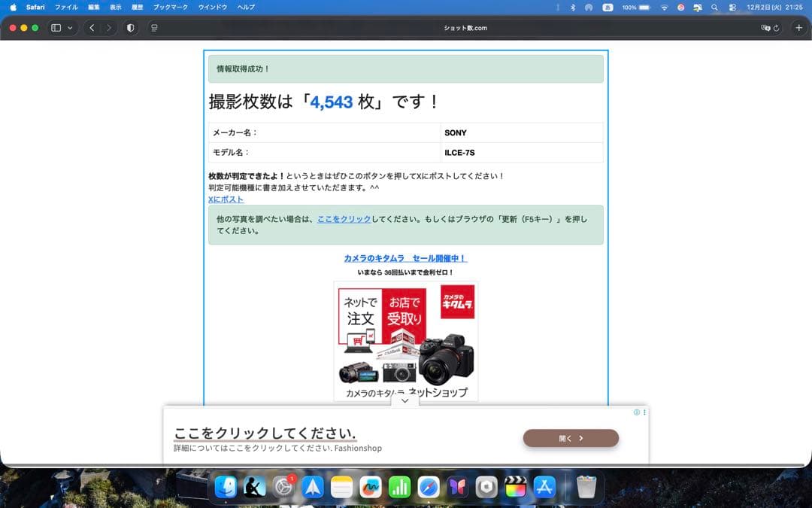
Task: Toggle the Safari sidebar panel
Action: (55, 28)
